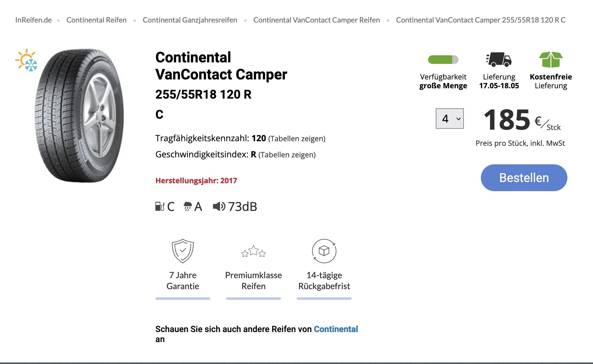593x364 pixels.
Task: Click the all-season sun and snowflake icon
Action: pyautogui.click(x=27, y=60)
